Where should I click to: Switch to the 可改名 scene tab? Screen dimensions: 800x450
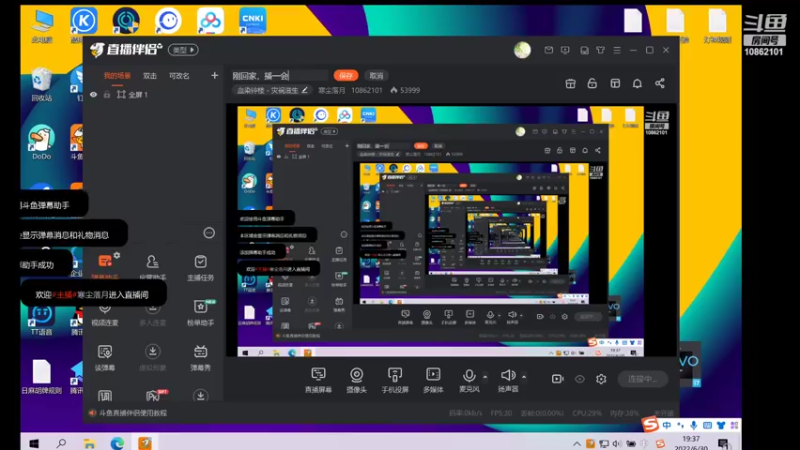point(179,76)
